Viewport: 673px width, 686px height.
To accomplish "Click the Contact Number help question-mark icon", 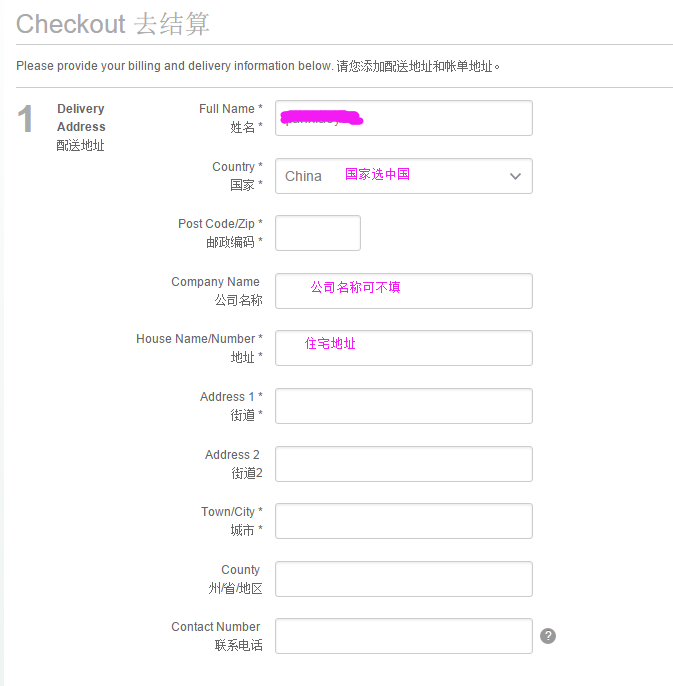I will [x=548, y=636].
